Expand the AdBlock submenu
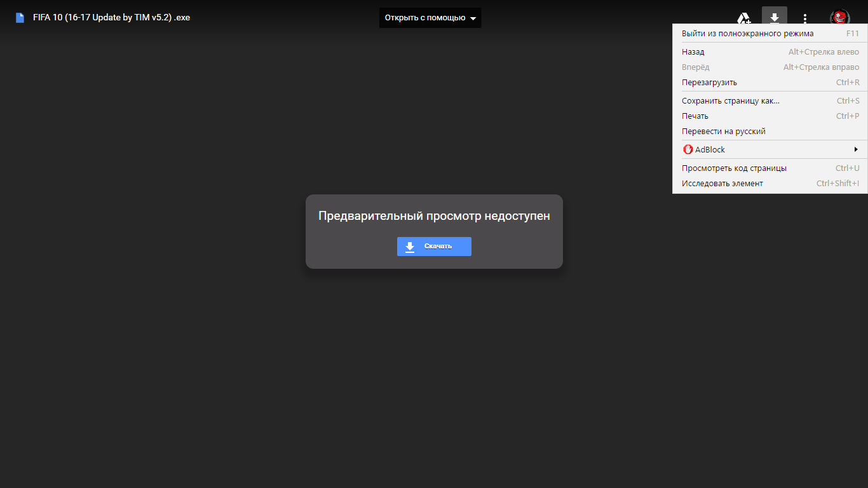The image size is (868, 488). pyautogui.click(x=770, y=150)
